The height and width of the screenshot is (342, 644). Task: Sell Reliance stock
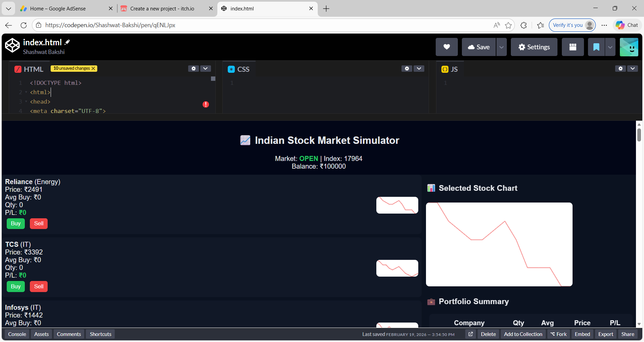click(x=39, y=224)
